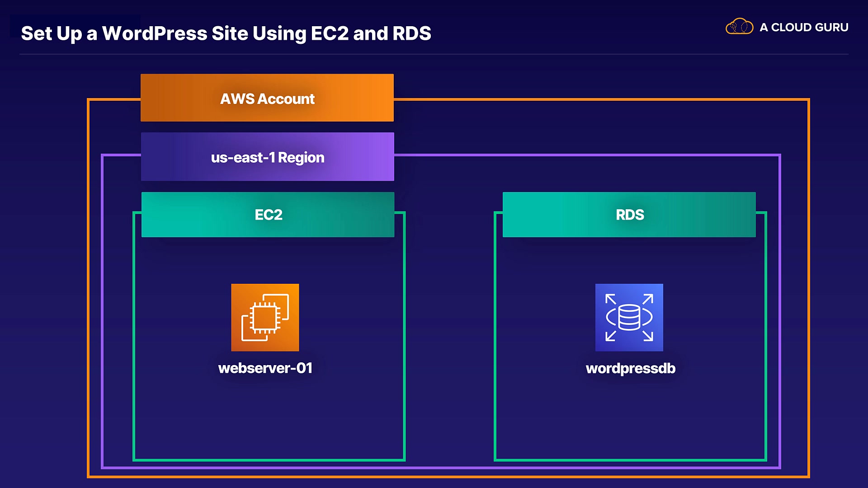This screenshot has height=488, width=868.
Task: Click the A CLOUD GURU brand text
Action: (x=804, y=28)
